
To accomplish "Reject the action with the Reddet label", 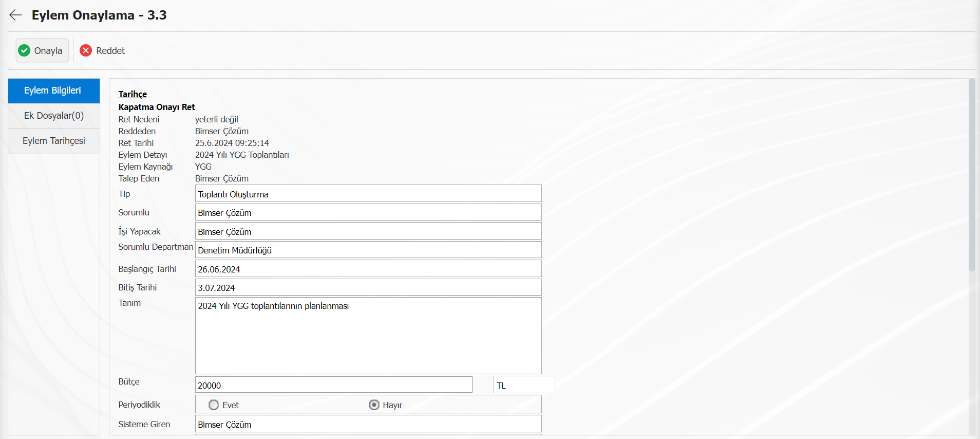I will point(110,50).
